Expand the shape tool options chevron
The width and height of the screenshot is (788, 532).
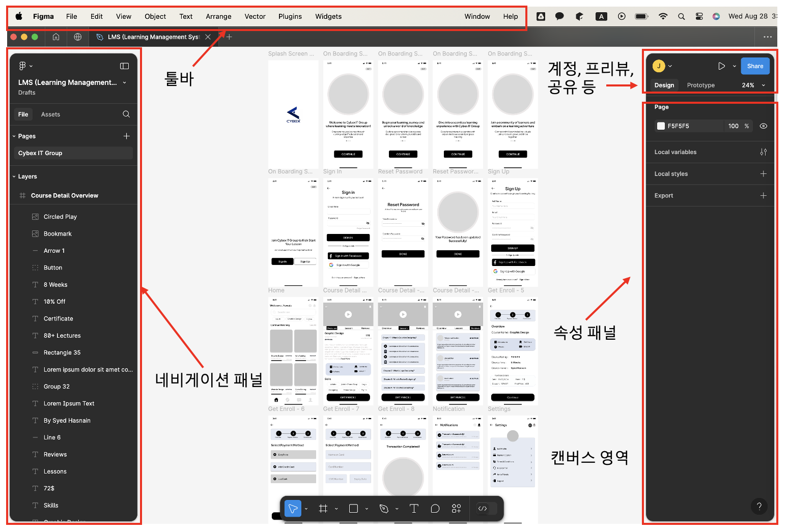pos(365,508)
